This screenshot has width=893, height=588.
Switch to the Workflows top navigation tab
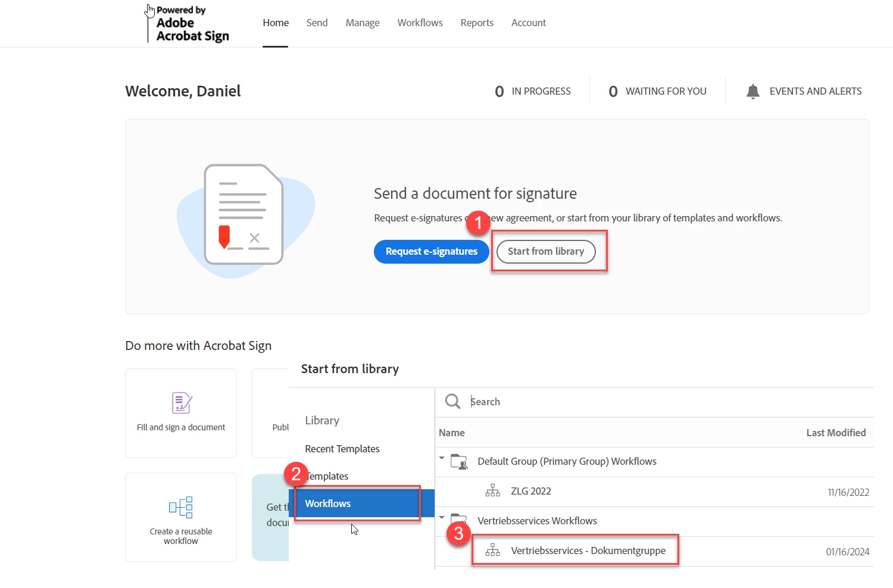[420, 23]
